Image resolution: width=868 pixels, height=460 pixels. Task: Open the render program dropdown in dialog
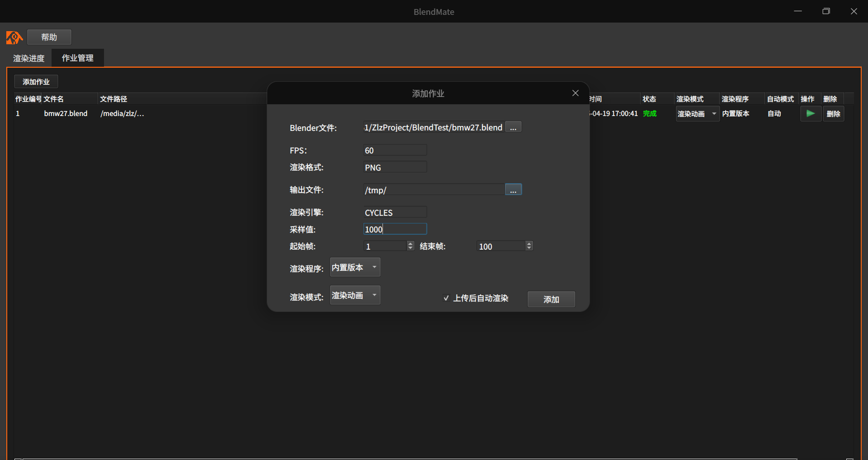tap(355, 268)
